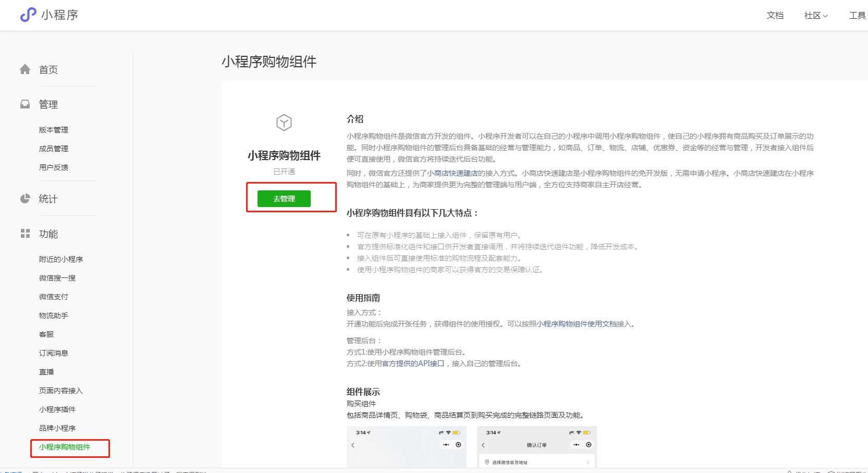This screenshot has height=473, width=868.
Task: Click the 已开通 status text
Action: coord(284,172)
